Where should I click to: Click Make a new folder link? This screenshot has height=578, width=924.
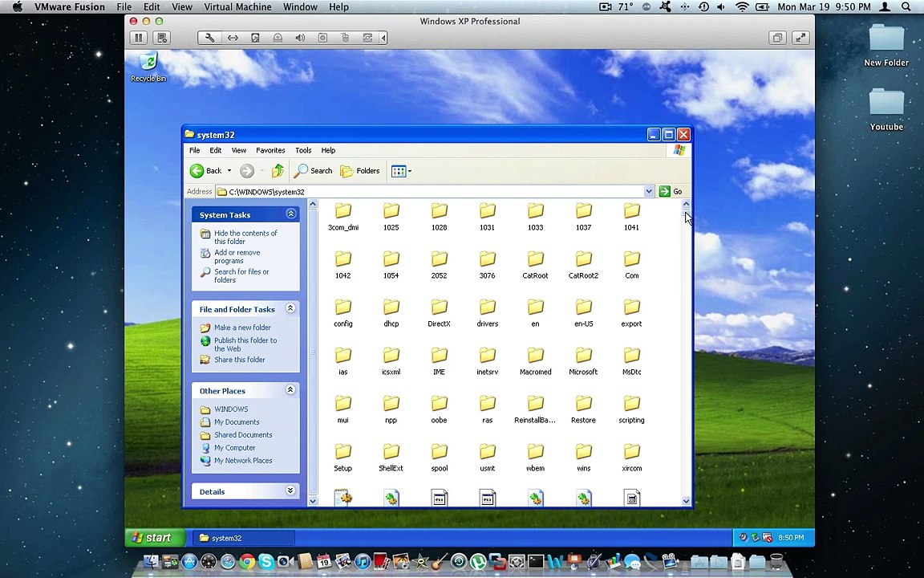pos(242,328)
